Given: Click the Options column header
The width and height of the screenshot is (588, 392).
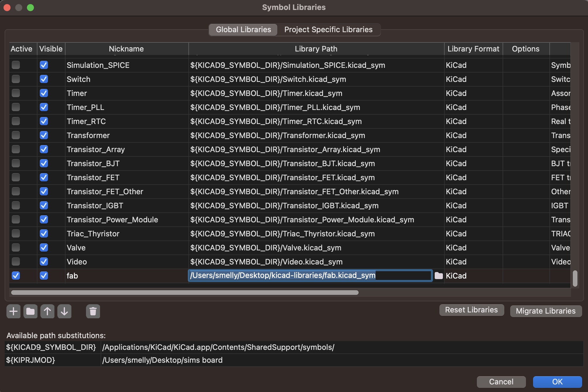Looking at the screenshot, I should pos(526,49).
